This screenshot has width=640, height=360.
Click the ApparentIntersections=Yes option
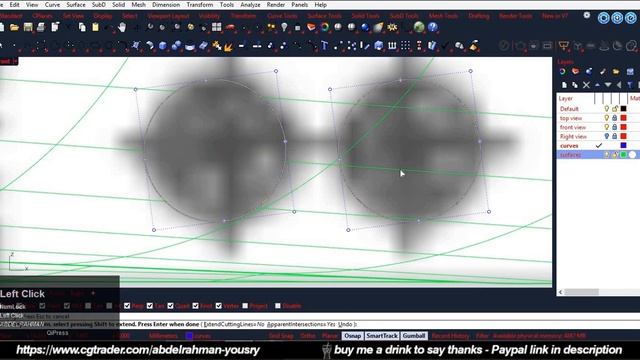click(x=301, y=324)
